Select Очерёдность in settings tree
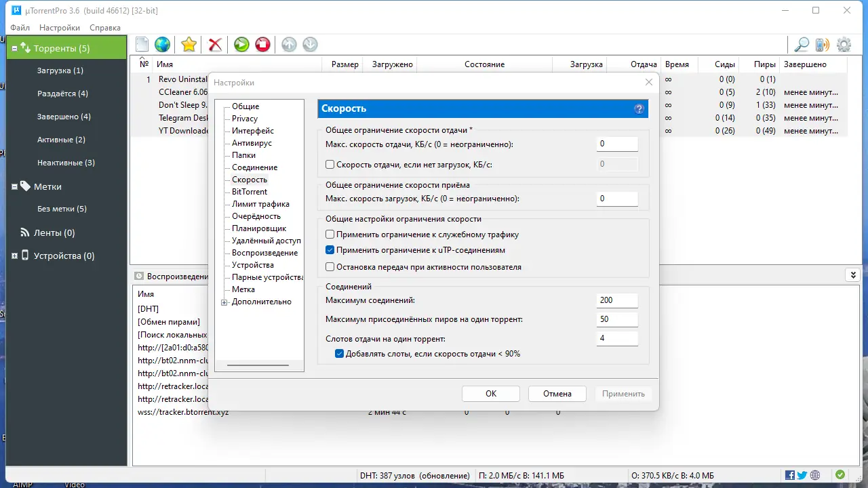Image resolution: width=868 pixels, height=488 pixels. coord(256,216)
